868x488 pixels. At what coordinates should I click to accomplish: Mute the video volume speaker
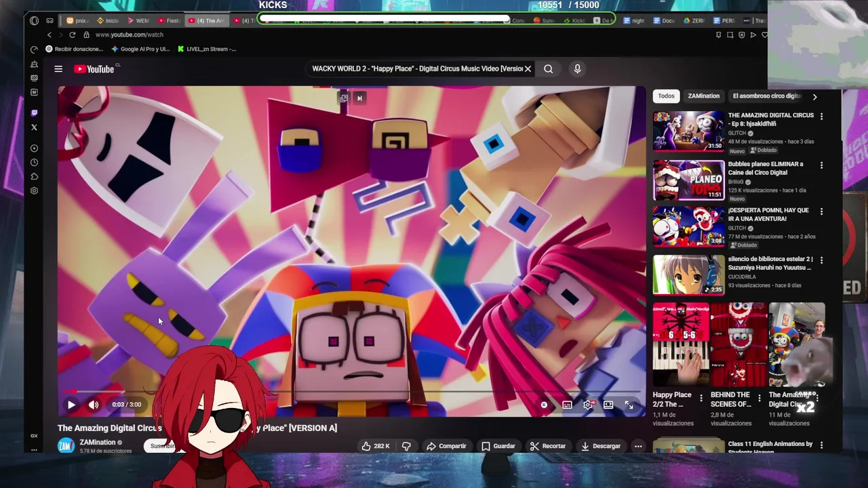coord(94,405)
